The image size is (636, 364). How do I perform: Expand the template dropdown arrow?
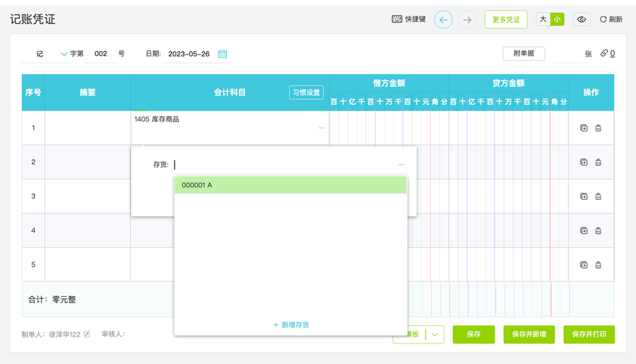[x=435, y=334]
